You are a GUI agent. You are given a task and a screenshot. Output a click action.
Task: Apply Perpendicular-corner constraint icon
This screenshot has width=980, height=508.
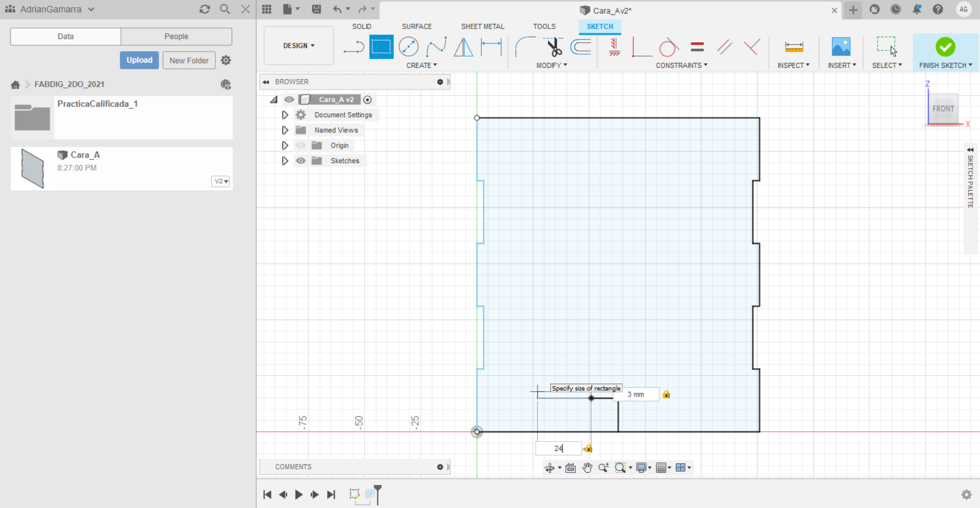point(642,47)
